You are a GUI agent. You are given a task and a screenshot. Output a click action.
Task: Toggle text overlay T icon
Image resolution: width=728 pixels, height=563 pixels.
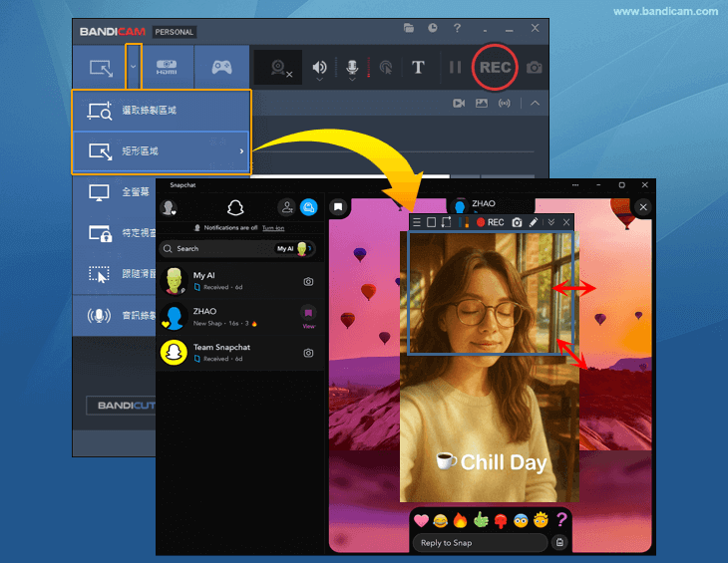(418, 67)
